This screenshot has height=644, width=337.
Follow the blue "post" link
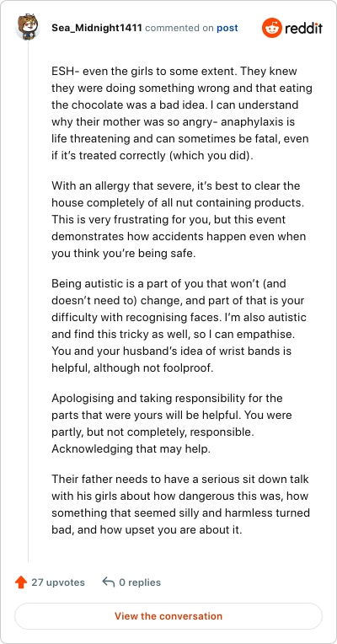[x=227, y=29]
